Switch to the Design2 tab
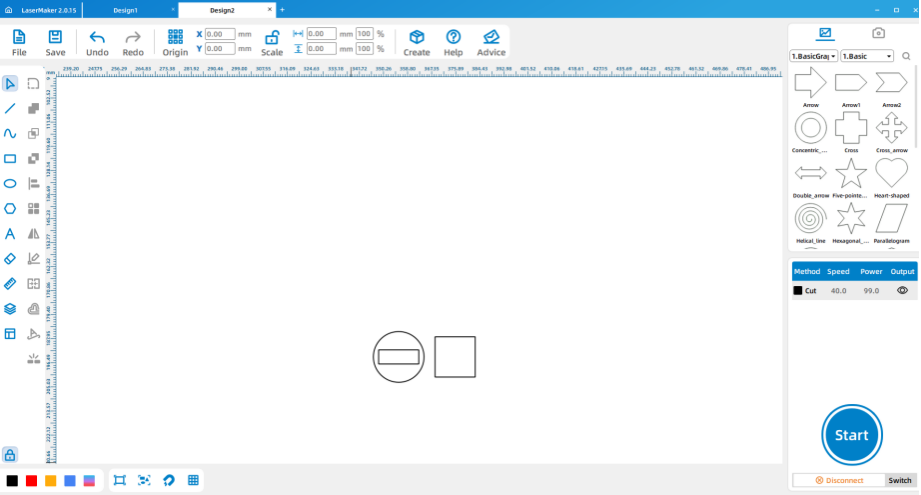The height and width of the screenshot is (495, 921). coord(222,10)
